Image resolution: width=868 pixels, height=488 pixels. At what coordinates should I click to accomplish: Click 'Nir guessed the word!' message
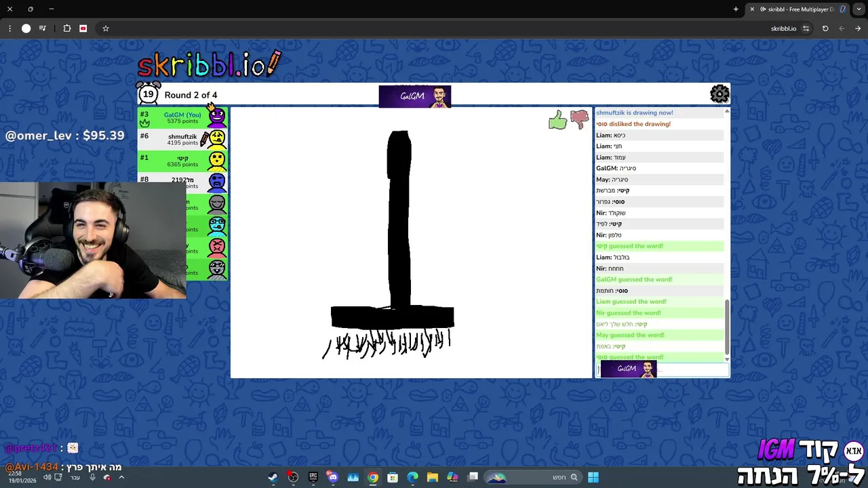point(628,312)
